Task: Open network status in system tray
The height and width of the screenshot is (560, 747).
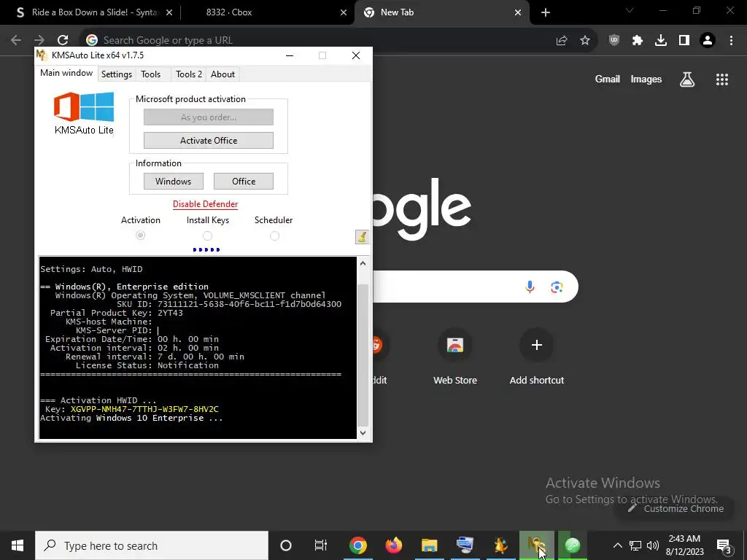Action: point(635,545)
